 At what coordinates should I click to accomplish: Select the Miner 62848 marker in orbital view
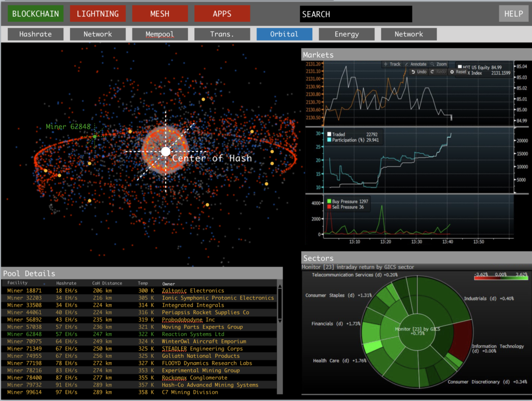pos(95,136)
